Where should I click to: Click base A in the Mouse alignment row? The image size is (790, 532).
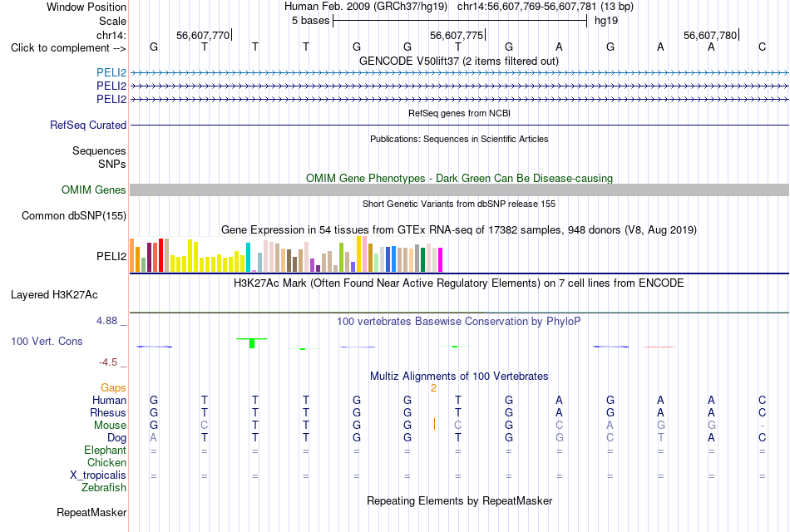point(610,426)
